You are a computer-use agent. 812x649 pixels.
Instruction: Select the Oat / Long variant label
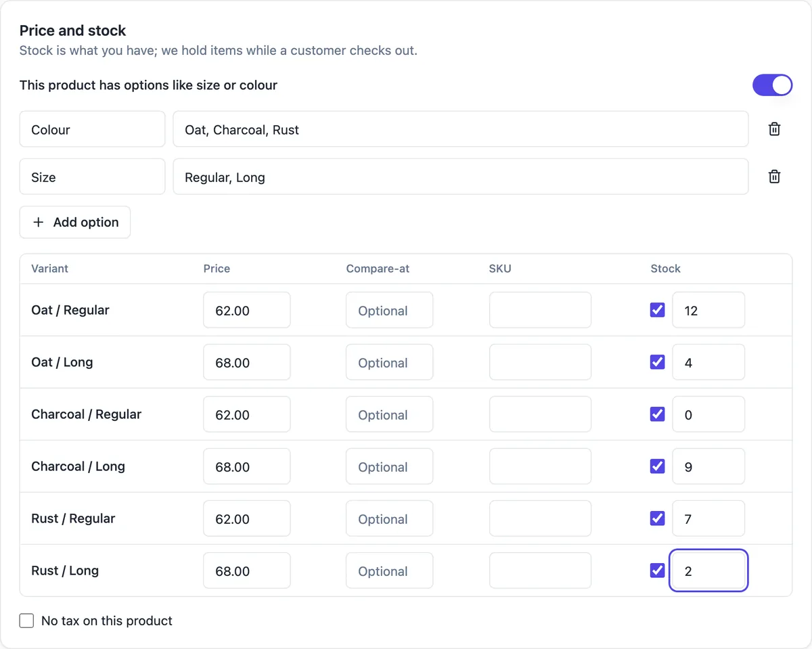(x=62, y=362)
